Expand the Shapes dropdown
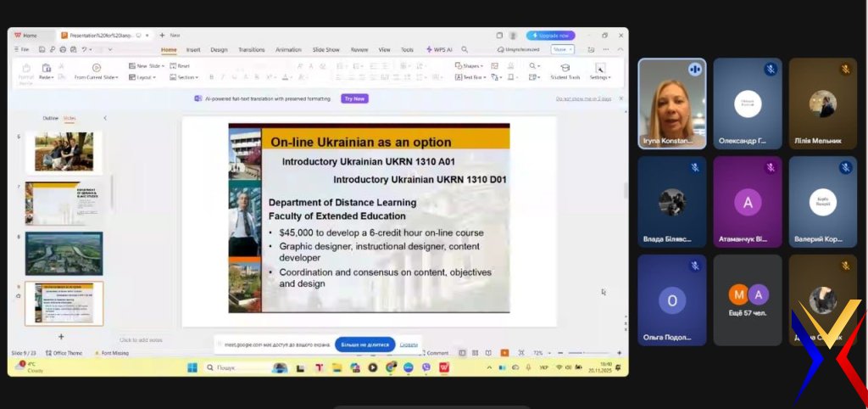Viewport: 868px width, 409px height. [469, 65]
